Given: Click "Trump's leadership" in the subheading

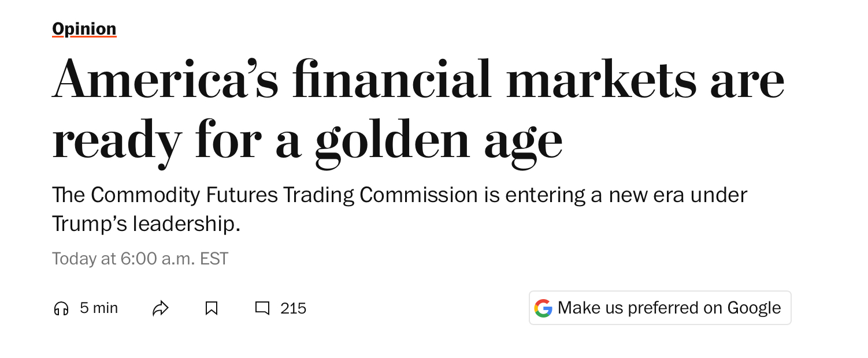Looking at the screenshot, I should tap(146, 224).
